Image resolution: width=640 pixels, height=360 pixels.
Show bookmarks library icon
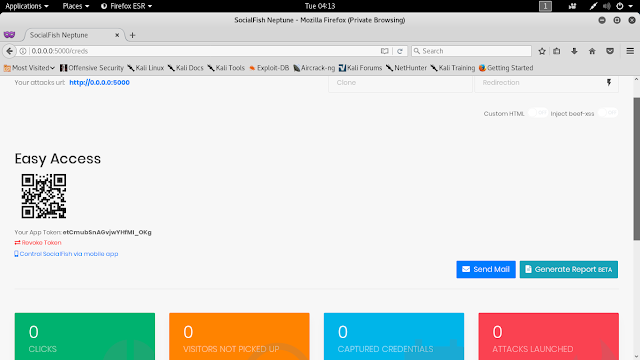557,51
